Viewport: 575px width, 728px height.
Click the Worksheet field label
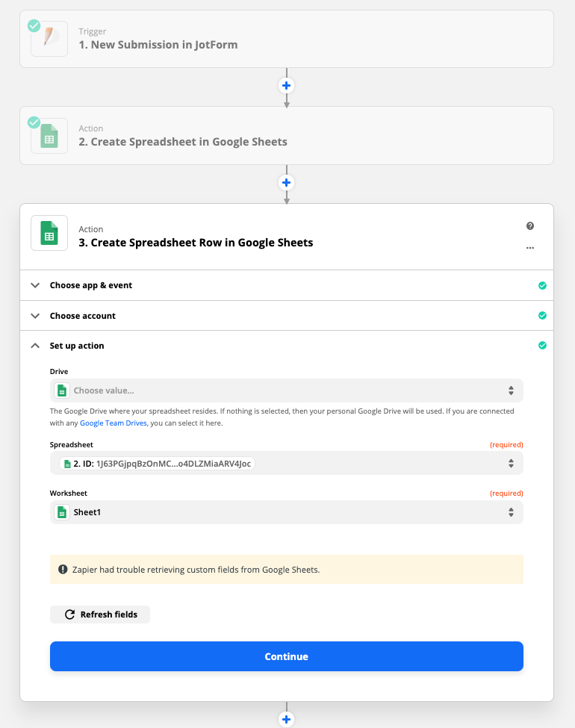68,494
